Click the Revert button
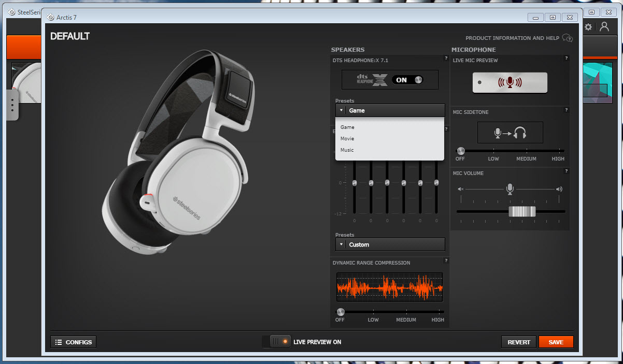Viewport: 623px width, 364px height. click(519, 342)
